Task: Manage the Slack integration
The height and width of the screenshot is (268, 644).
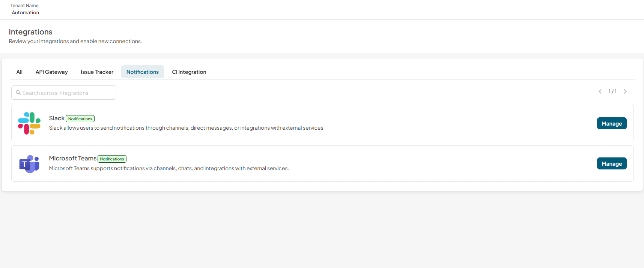Action: click(x=612, y=123)
